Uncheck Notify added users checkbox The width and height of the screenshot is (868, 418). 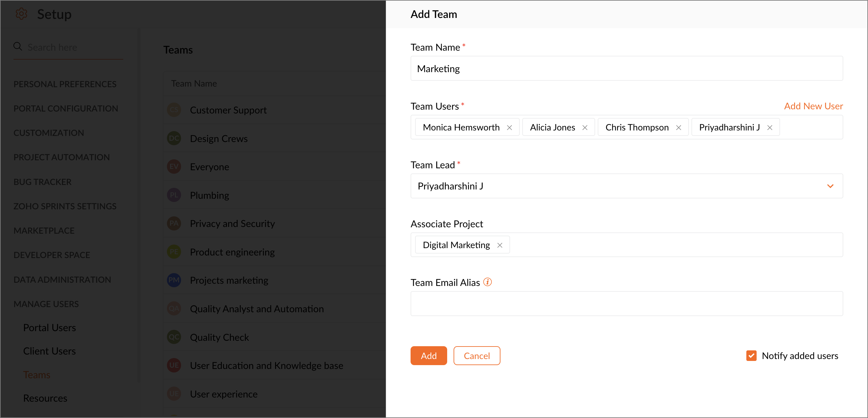coord(751,355)
